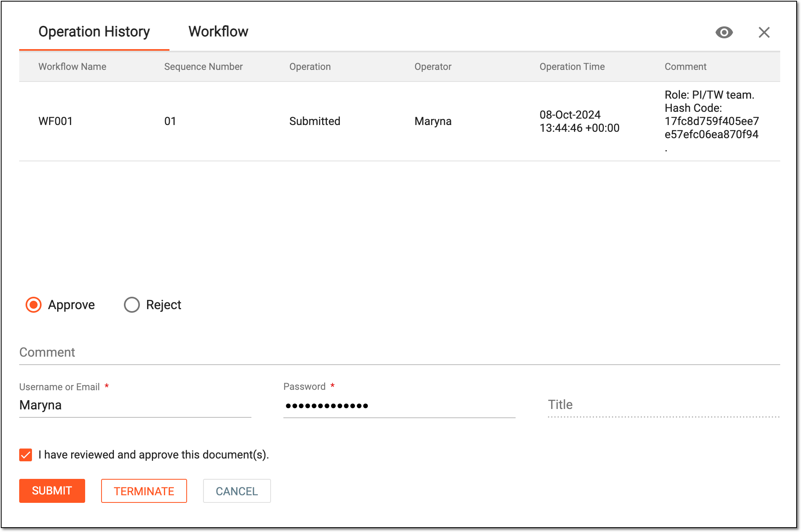Click the TERMINATE button
The width and height of the screenshot is (801, 532).
(144, 491)
